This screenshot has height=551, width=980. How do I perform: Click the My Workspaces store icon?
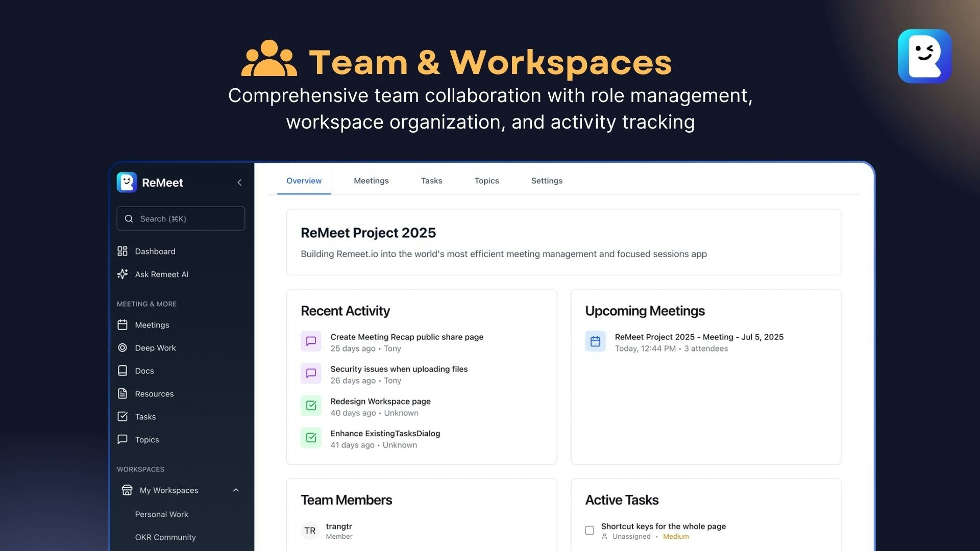(x=127, y=490)
